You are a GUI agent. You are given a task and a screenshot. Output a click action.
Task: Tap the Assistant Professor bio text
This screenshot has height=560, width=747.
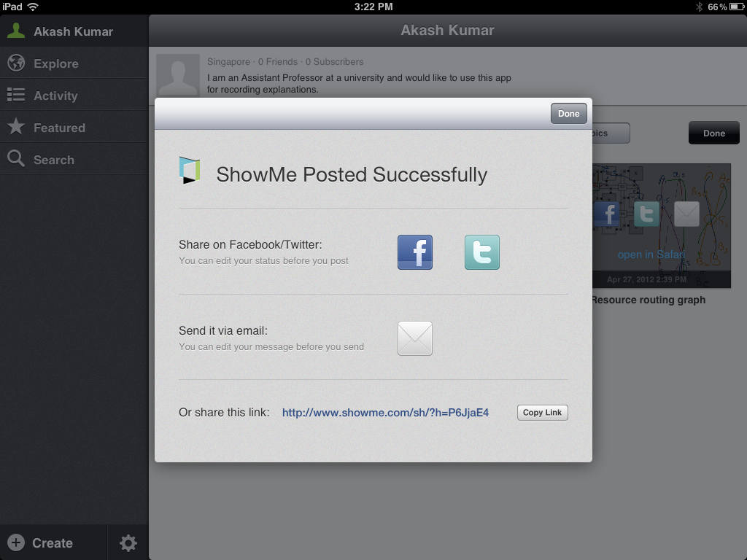click(359, 83)
